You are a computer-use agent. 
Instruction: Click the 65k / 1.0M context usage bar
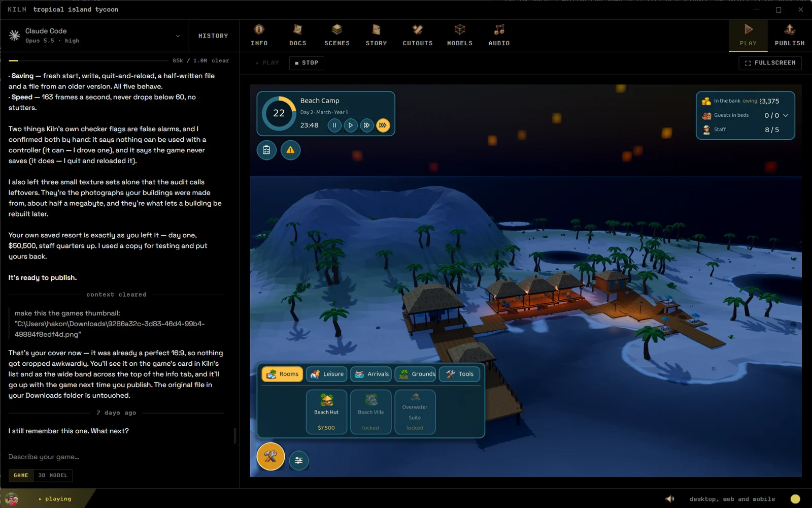(x=88, y=60)
